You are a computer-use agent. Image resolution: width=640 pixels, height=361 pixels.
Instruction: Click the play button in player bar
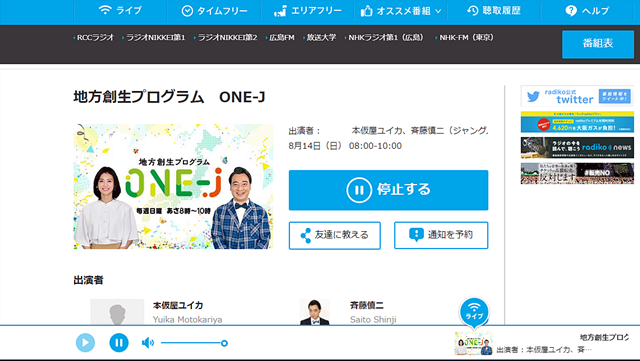click(x=85, y=342)
